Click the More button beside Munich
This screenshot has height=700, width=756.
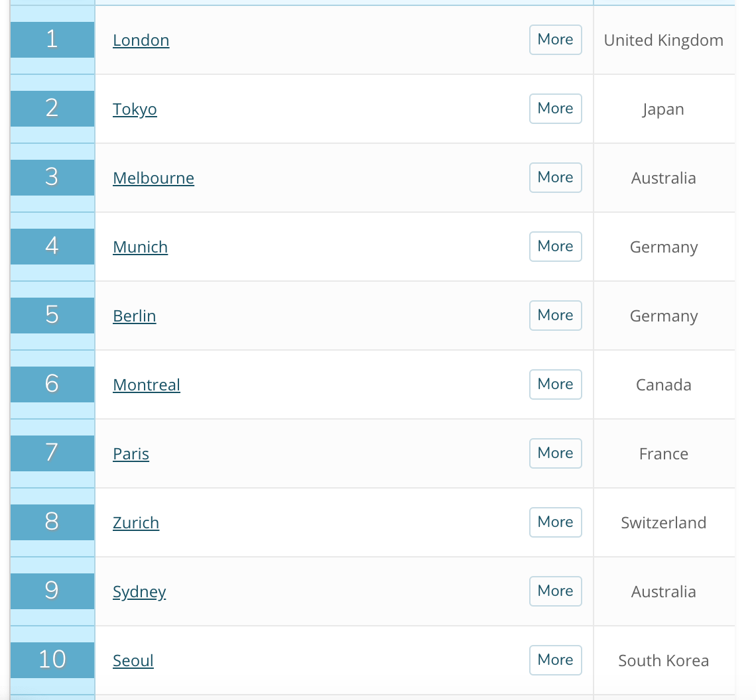coord(555,247)
